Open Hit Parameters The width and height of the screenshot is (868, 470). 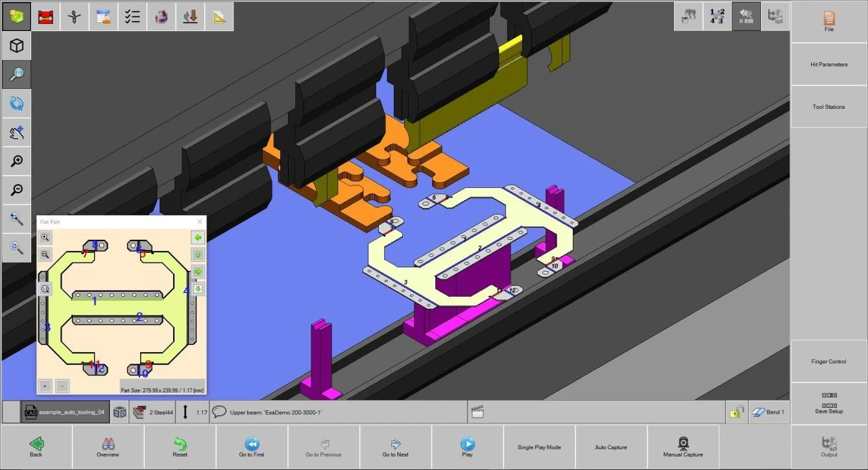(x=829, y=64)
